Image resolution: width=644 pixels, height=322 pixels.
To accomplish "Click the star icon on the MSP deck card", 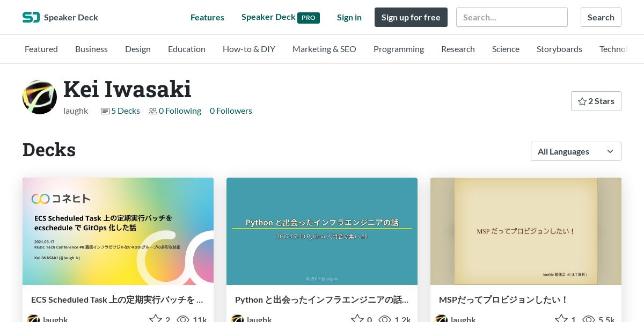I will pyautogui.click(x=561, y=319).
